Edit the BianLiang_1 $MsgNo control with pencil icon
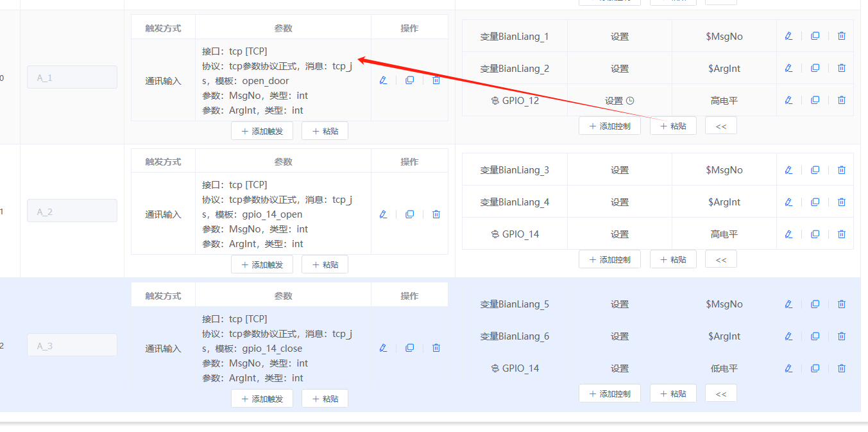The image size is (868, 432). [788, 36]
